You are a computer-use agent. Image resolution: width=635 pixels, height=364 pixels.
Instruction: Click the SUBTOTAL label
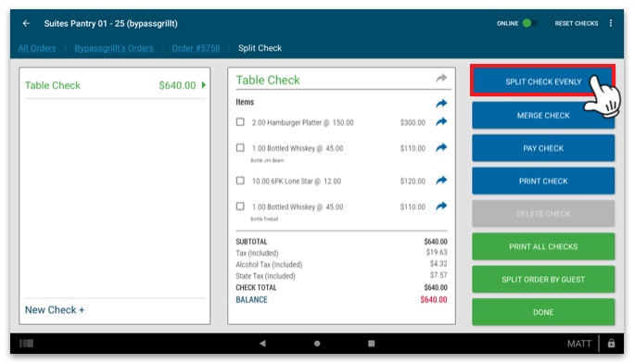(x=251, y=242)
